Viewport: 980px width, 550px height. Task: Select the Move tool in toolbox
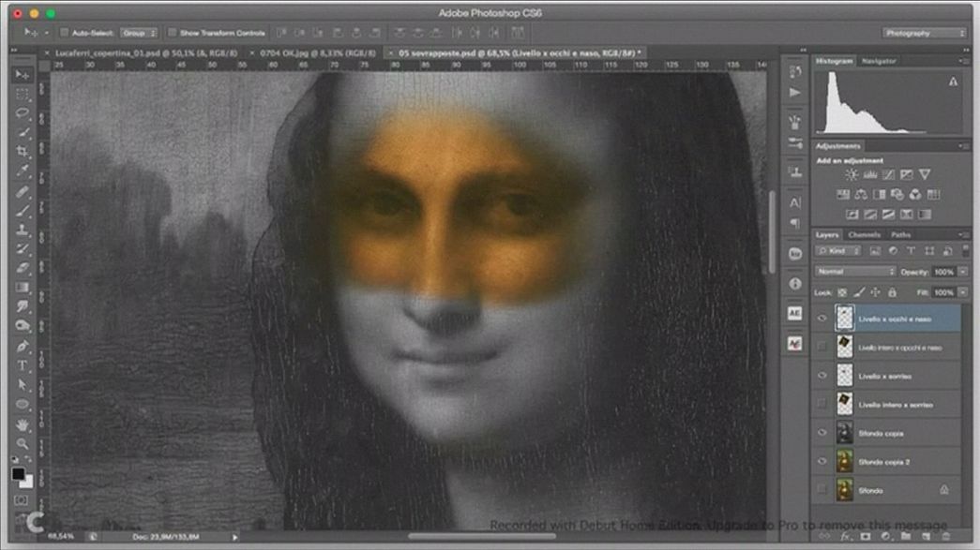pos(23,75)
